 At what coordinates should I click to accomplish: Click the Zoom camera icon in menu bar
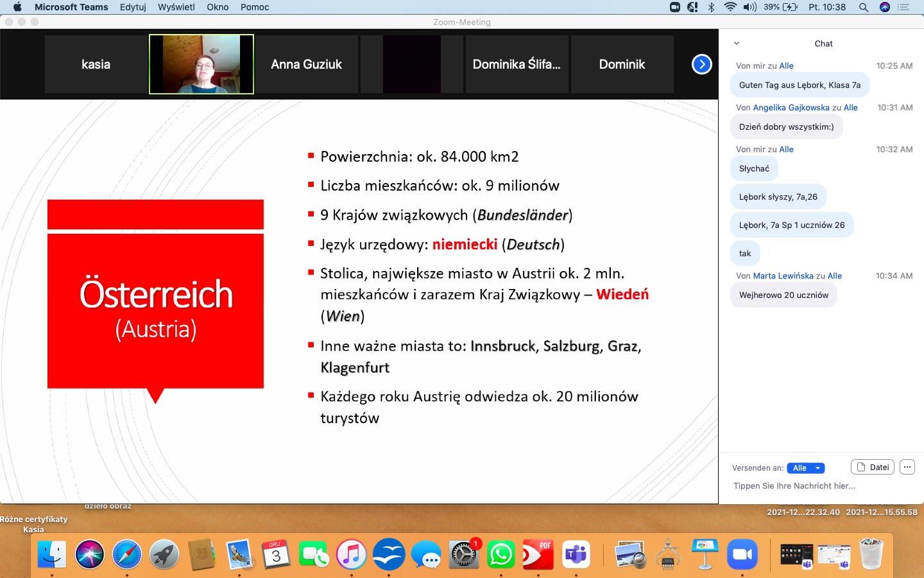[675, 7]
